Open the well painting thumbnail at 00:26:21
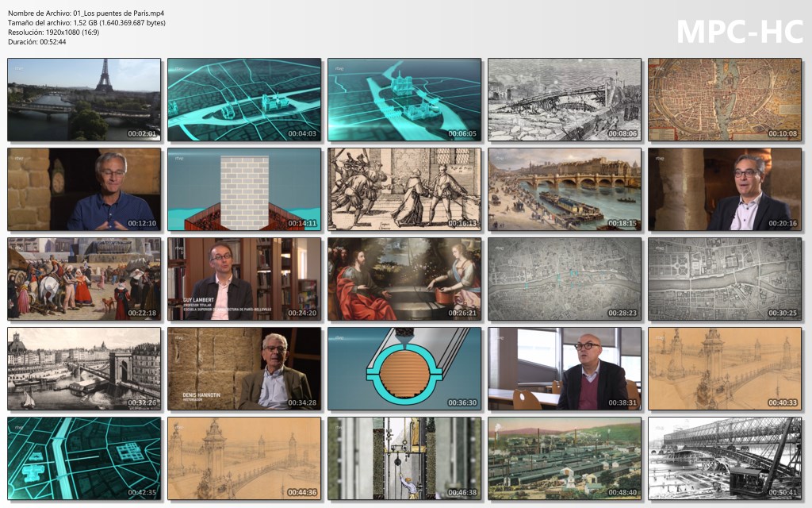 (404, 279)
